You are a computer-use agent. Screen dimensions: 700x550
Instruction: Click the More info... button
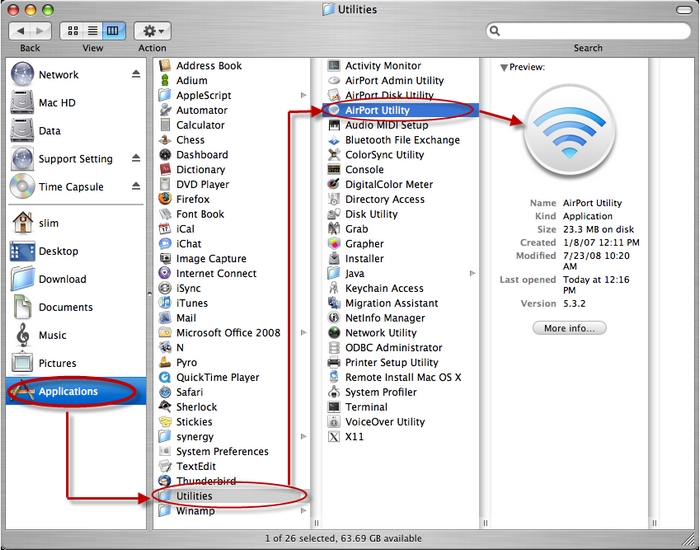pyautogui.click(x=569, y=328)
